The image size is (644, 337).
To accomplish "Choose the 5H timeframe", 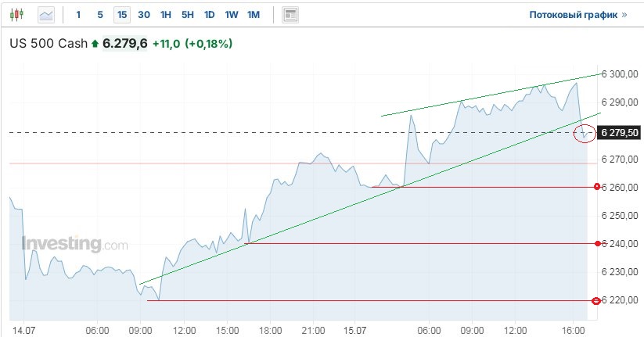I will (x=188, y=15).
